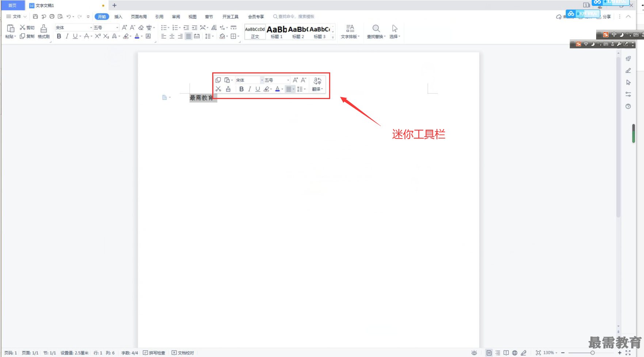This screenshot has height=357, width=644.
Task: Click the ribbon Paste clipboard icon
Action: pos(11,29)
